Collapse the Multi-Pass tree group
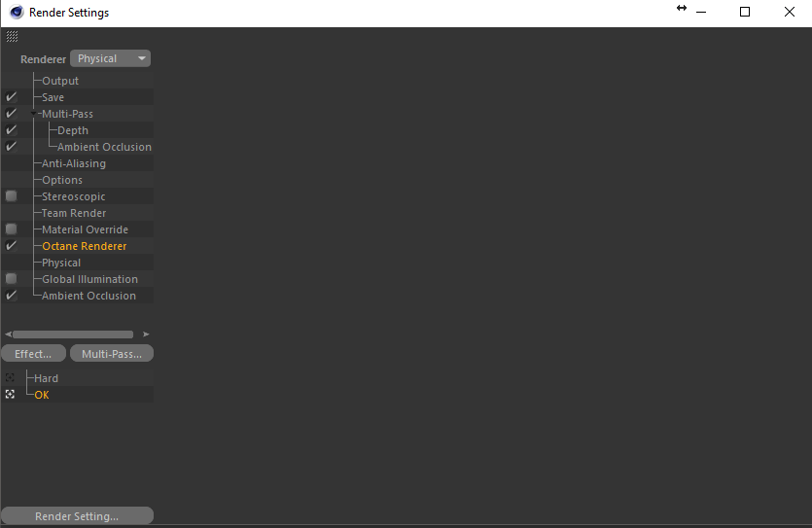This screenshot has width=812, height=528. pyautogui.click(x=34, y=114)
